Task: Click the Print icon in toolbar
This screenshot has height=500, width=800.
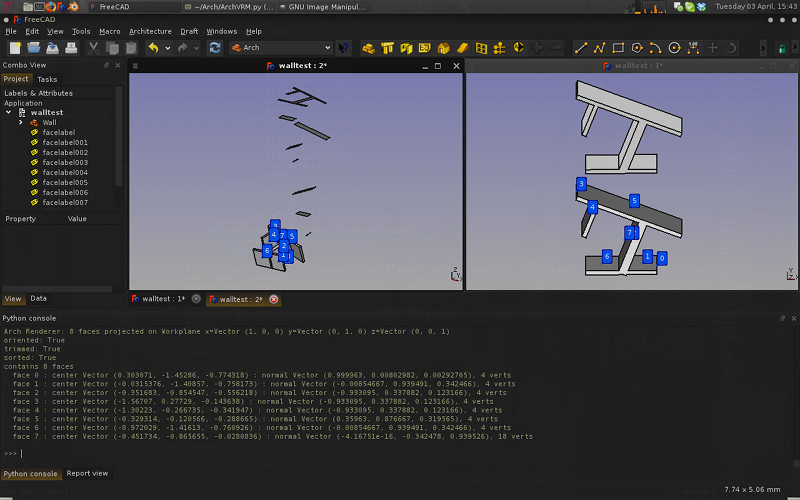Action: click(x=71, y=48)
